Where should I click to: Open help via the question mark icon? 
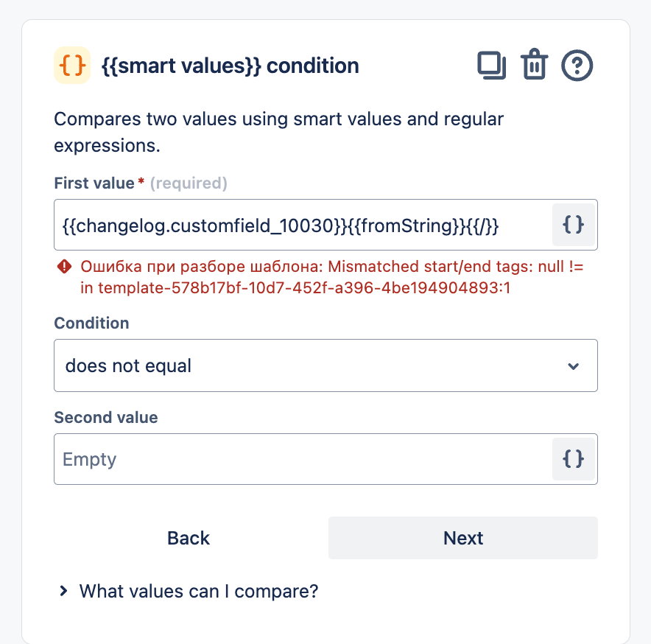tap(577, 66)
